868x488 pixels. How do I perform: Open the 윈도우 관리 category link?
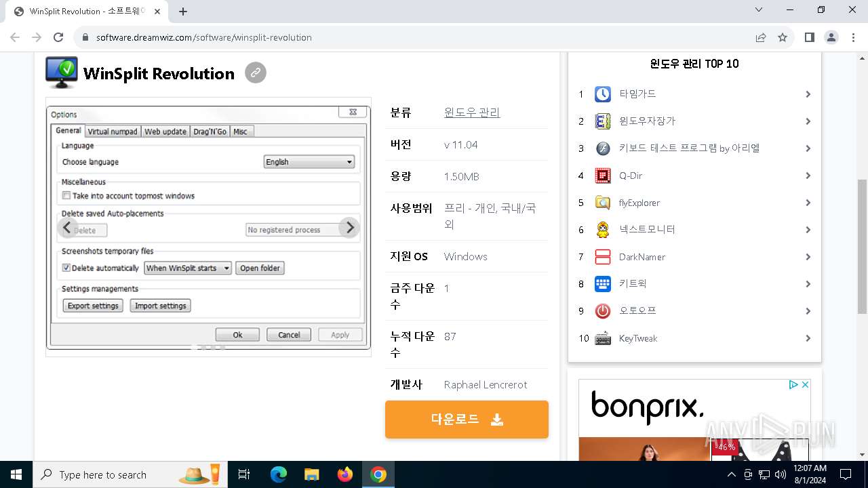[472, 113]
